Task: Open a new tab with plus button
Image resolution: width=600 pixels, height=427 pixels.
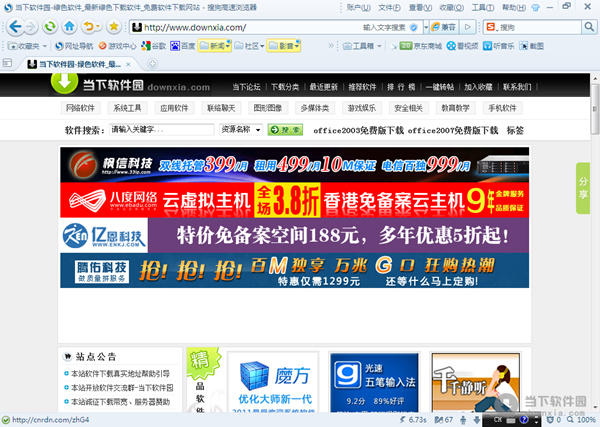Action: tap(152, 64)
